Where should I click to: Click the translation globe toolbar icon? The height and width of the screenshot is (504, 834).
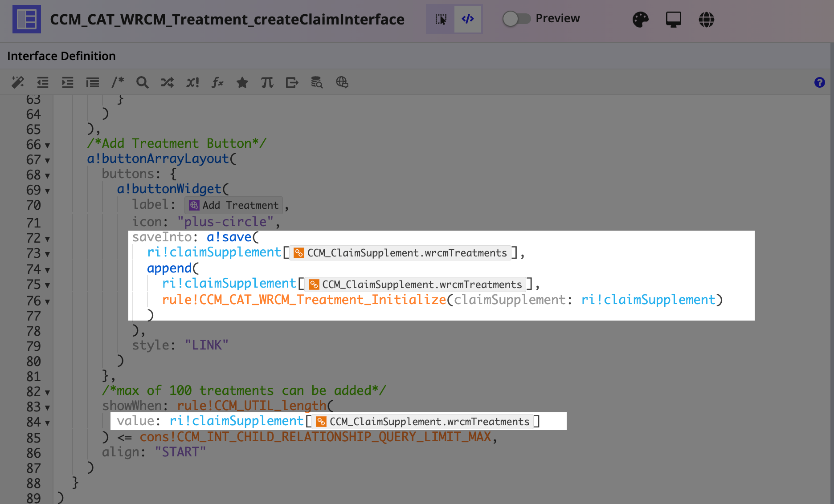pyautogui.click(x=342, y=82)
